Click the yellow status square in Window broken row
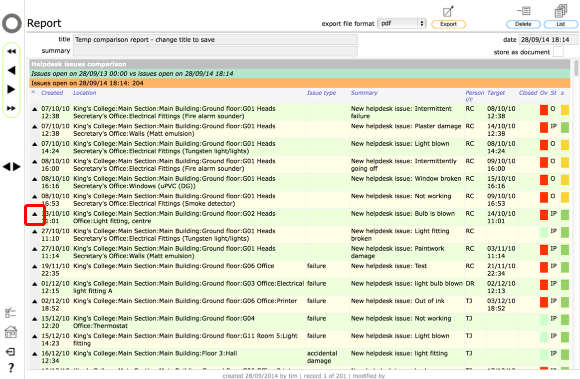The height and width of the screenshot is (379, 580). [x=565, y=180]
